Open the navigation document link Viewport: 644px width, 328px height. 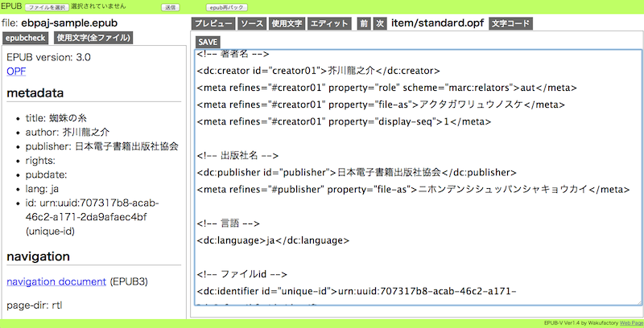pos(56,281)
